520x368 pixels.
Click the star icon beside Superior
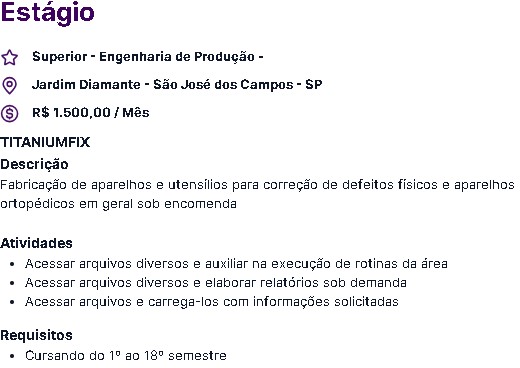[x=9, y=57]
